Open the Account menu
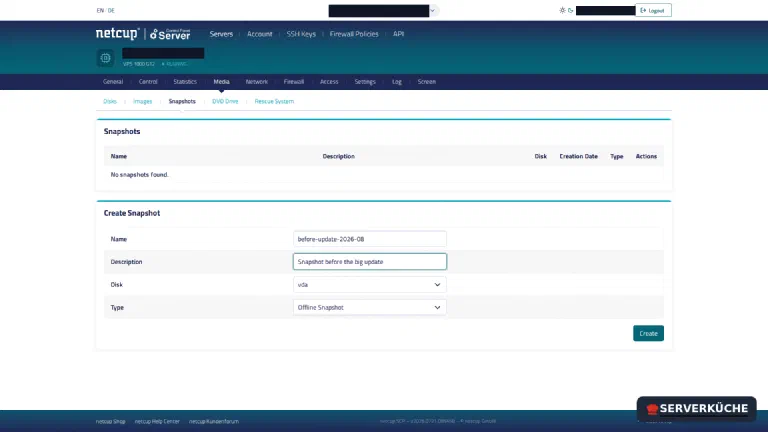 [260, 34]
